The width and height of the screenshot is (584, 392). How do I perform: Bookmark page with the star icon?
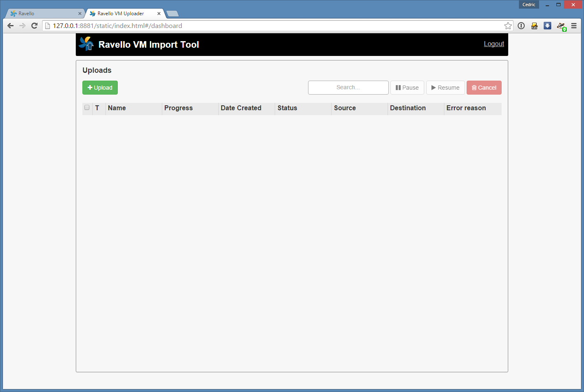[x=508, y=26]
